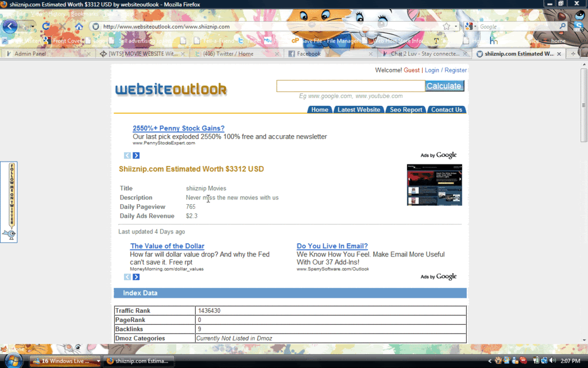Image resolution: width=588 pixels, height=368 pixels.
Task: Open the Windows Start orb
Action: point(13,361)
